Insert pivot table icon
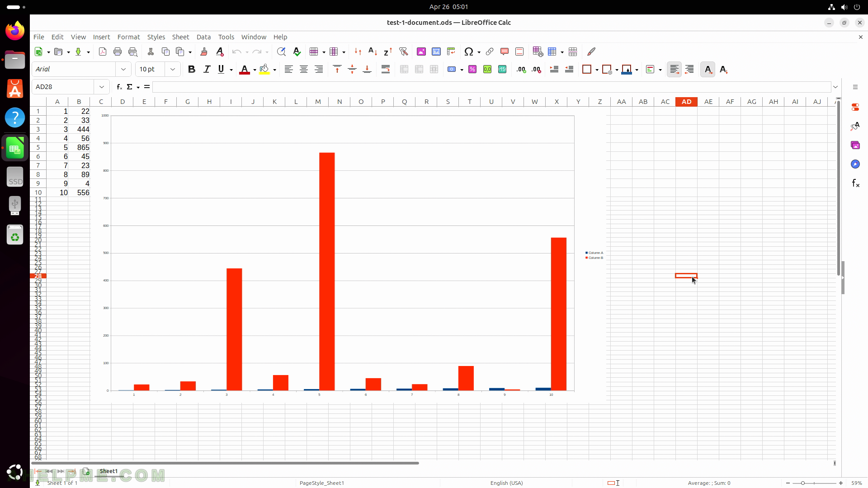 pyautogui.click(x=451, y=52)
